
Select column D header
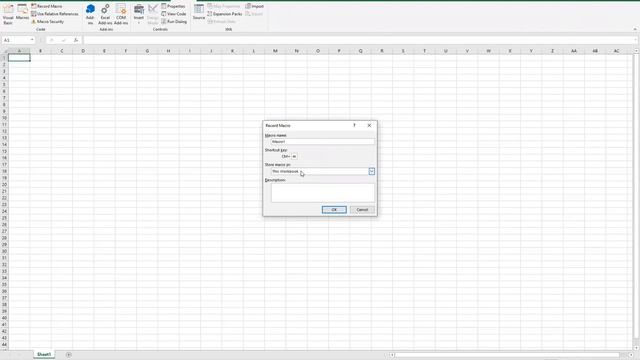coord(83,51)
